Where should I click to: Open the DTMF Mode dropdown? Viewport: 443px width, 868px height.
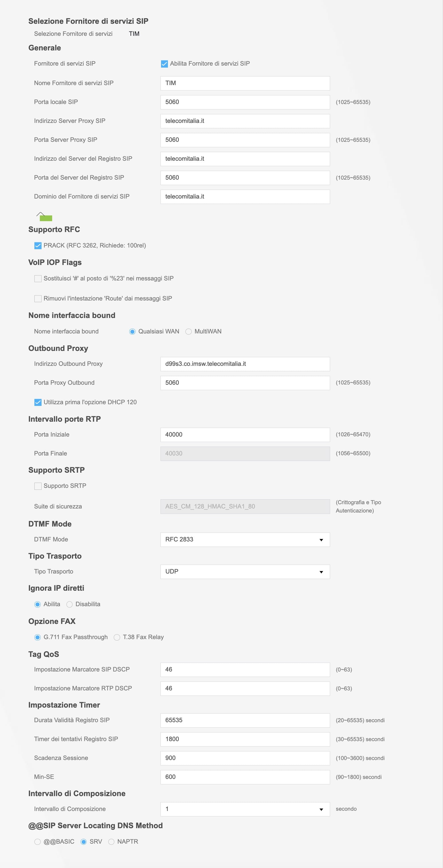click(x=245, y=539)
